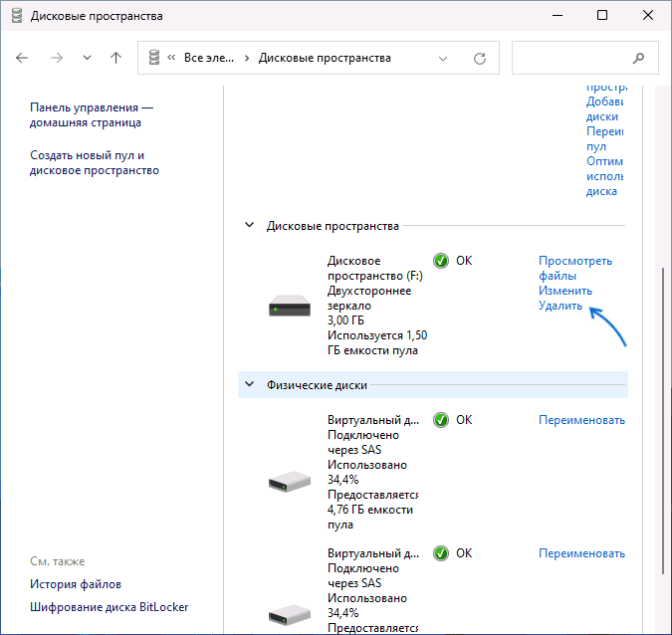Open "Просмотреть файлы" link
The width and height of the screenshot is (672, 635).
[575, 268]
